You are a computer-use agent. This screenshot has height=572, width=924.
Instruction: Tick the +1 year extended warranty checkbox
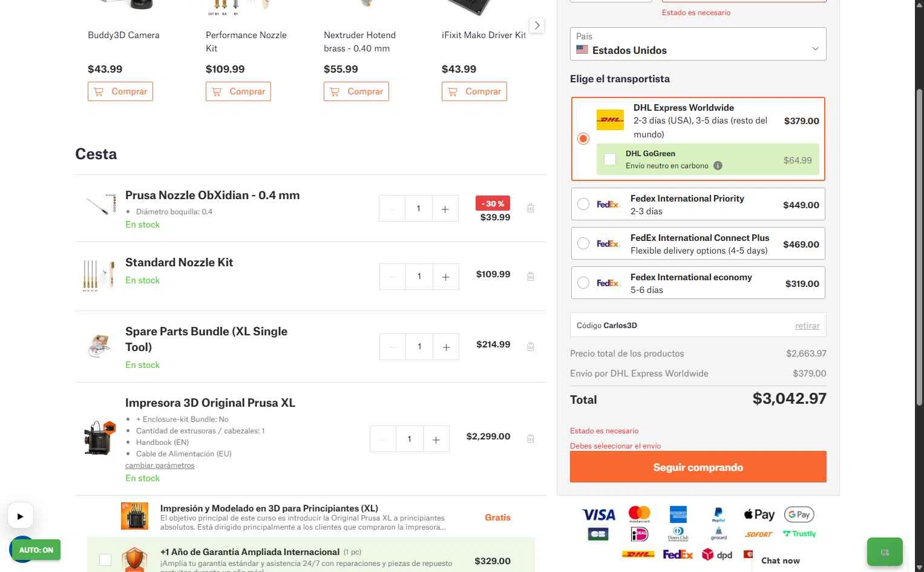(105, 560)
